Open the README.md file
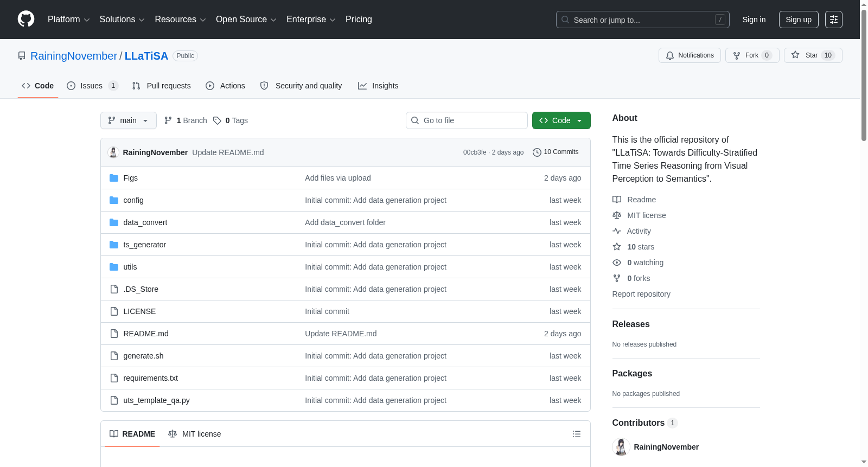This screenshot has height=467, width=868. point(146,334)
